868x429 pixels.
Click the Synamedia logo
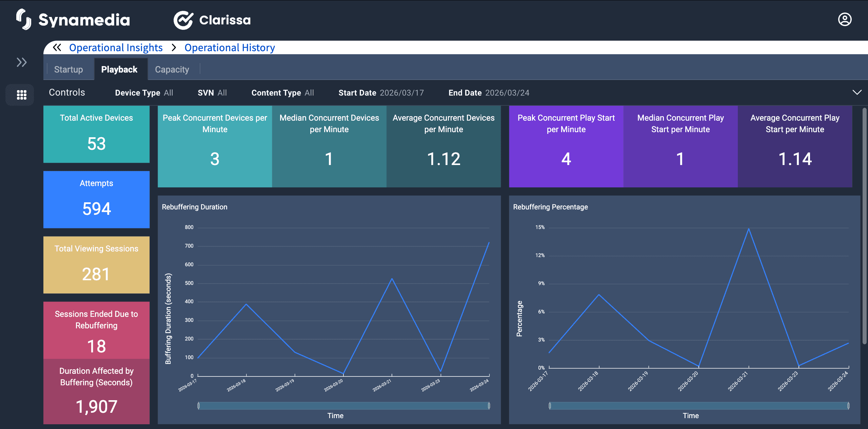[x=73, y=20]
